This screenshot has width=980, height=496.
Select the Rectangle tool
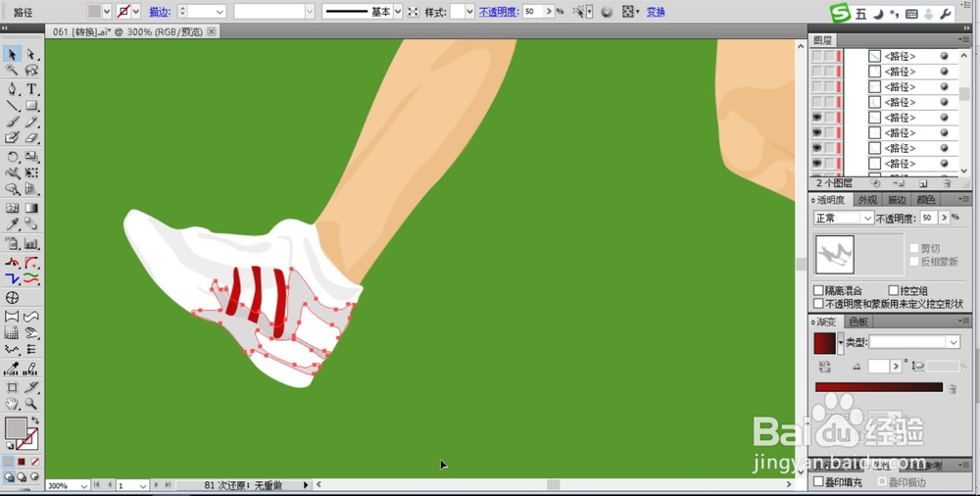[x=31, y=106]
